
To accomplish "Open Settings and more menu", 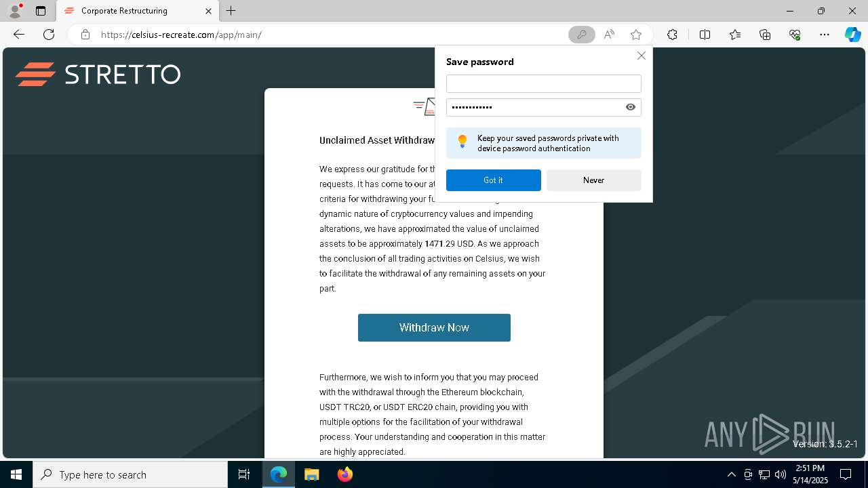I will 825,35.
